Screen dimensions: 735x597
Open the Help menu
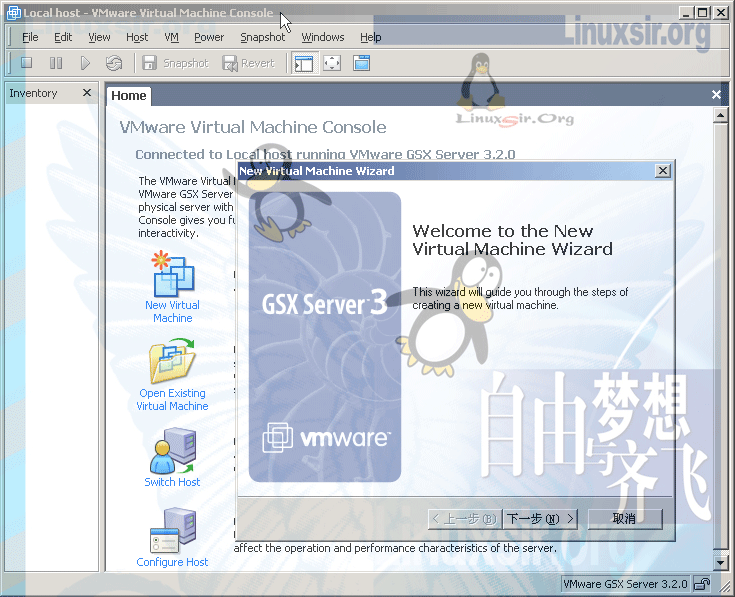[x=370, y=37]
